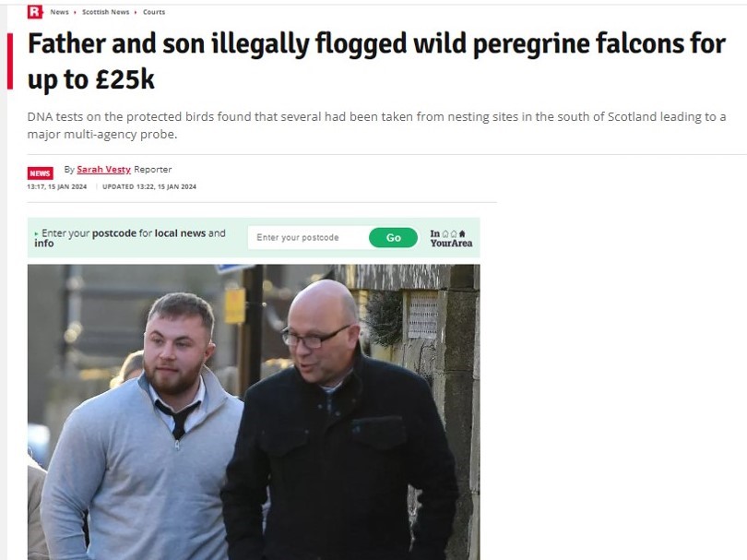This screenshot has height=560, width=747.
Task: Click the InYourArea logo
Action: [451, 238]
